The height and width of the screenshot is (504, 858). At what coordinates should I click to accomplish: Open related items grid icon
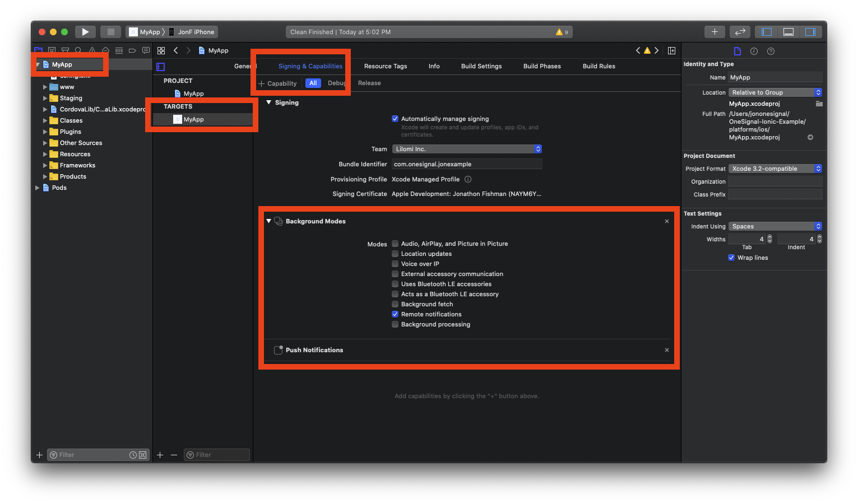point(161,50)
